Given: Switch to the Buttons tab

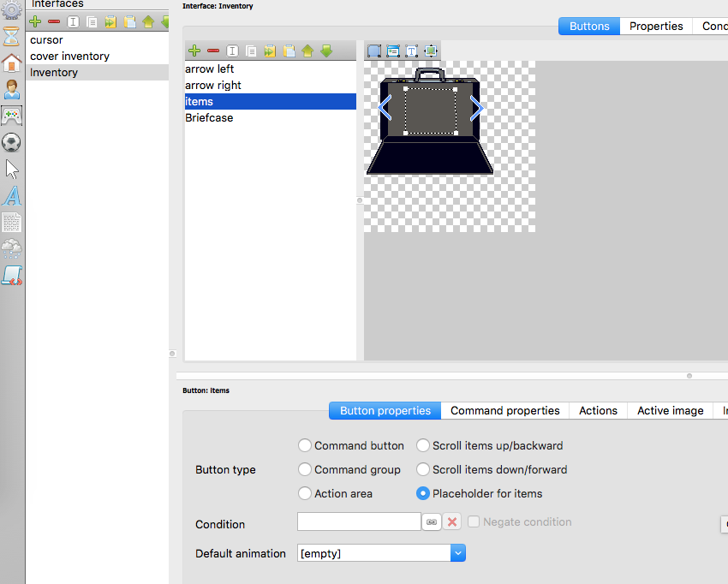Looking at the screenshot, I should pos(589,26).
